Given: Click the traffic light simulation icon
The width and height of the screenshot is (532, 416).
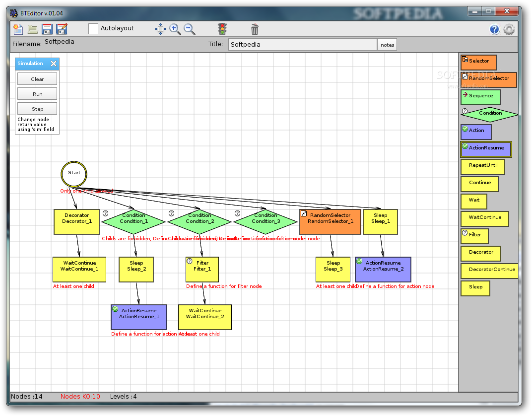Looking at the screenshot, I should coord(222,29).
